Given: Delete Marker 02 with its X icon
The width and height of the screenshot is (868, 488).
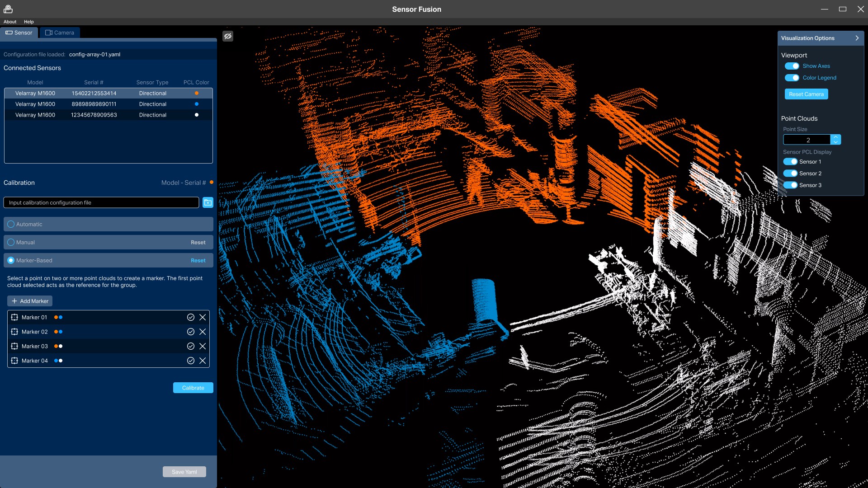Looking at the screenshot, I should (203, 332).
